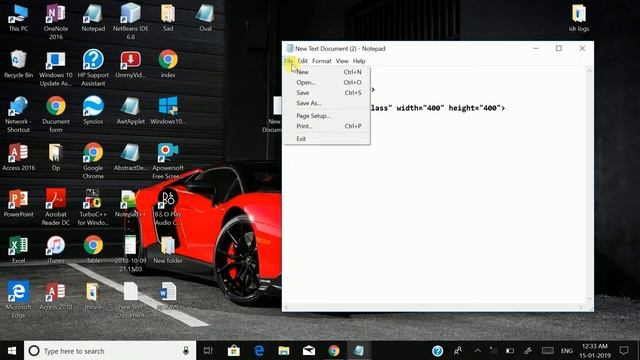This screenshot has width=640, height=360.
Task: Select the Syncios desktop shortcut
Action: 93,111
